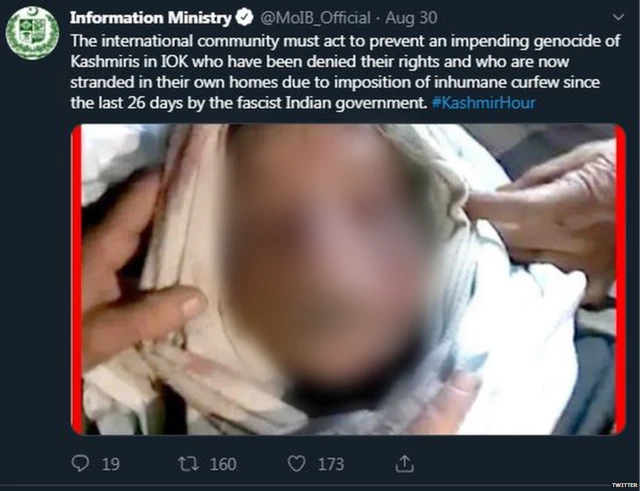Click the right red border of video
Viewport: 640px width, 491px height.
coord(620,280)
